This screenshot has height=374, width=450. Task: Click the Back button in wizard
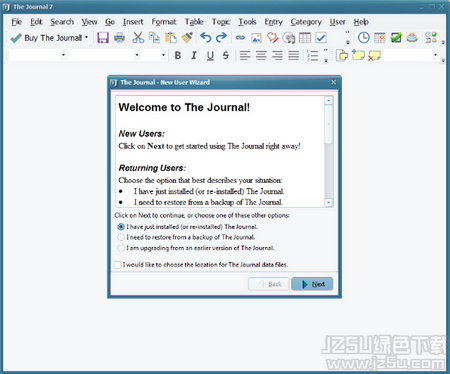(269, 284)
